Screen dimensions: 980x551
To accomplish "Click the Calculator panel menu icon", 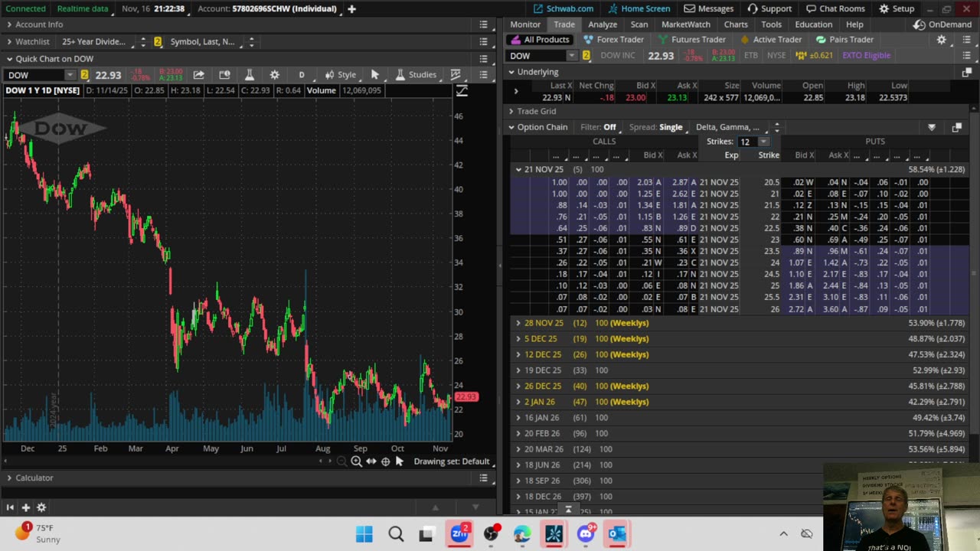I will (x=484, y=478).
